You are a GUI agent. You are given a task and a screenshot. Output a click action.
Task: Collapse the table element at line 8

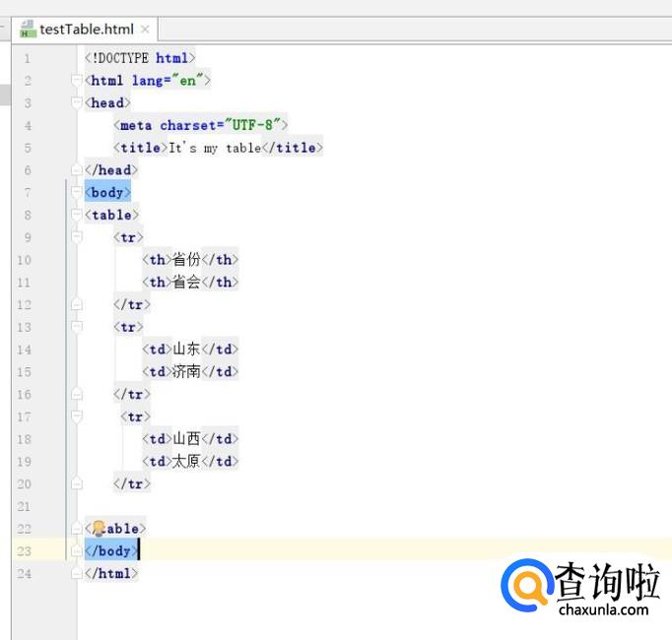point(77,215)
